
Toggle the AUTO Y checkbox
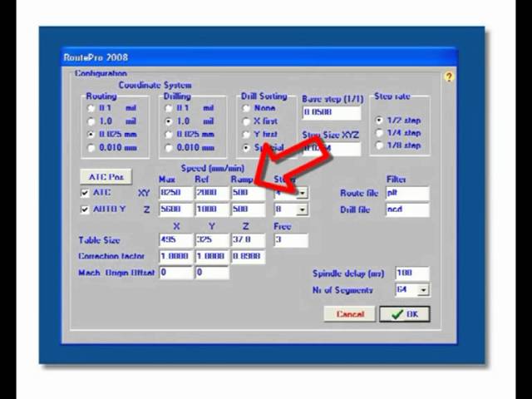(x=85, y=209)
